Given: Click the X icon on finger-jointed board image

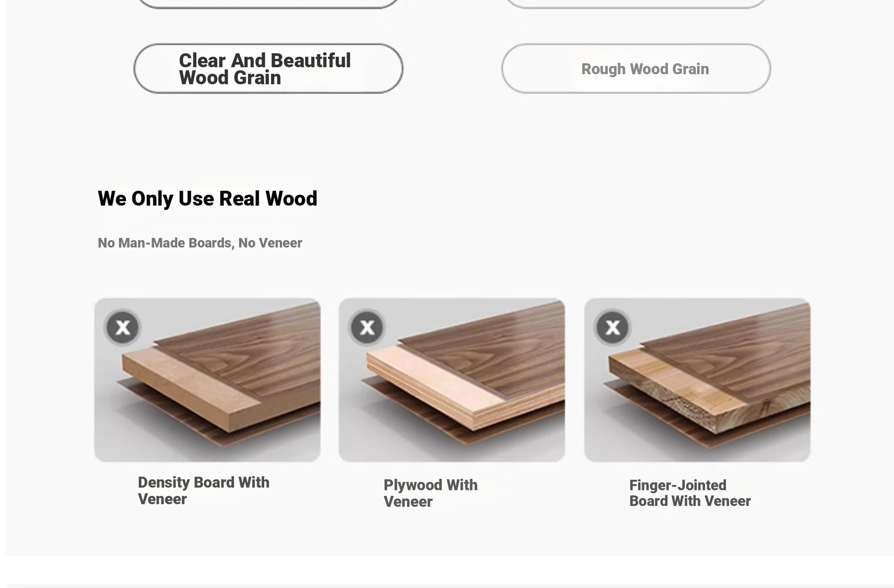Looking at the screenshot, I should (612, 327).
